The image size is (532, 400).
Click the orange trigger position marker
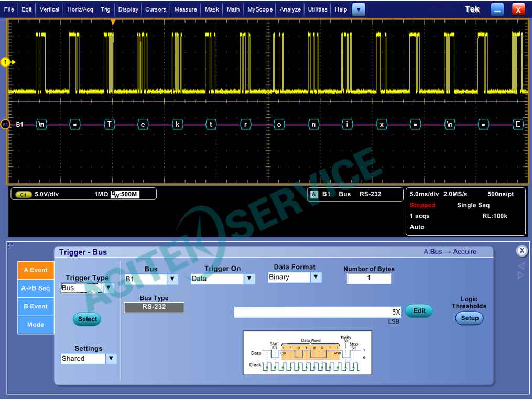pos(113,22)
